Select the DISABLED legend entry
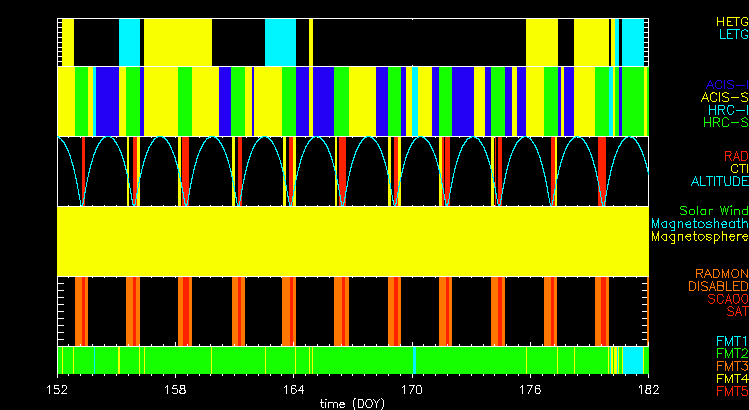Screen dimensions: 749x410 tap(717, 286)
